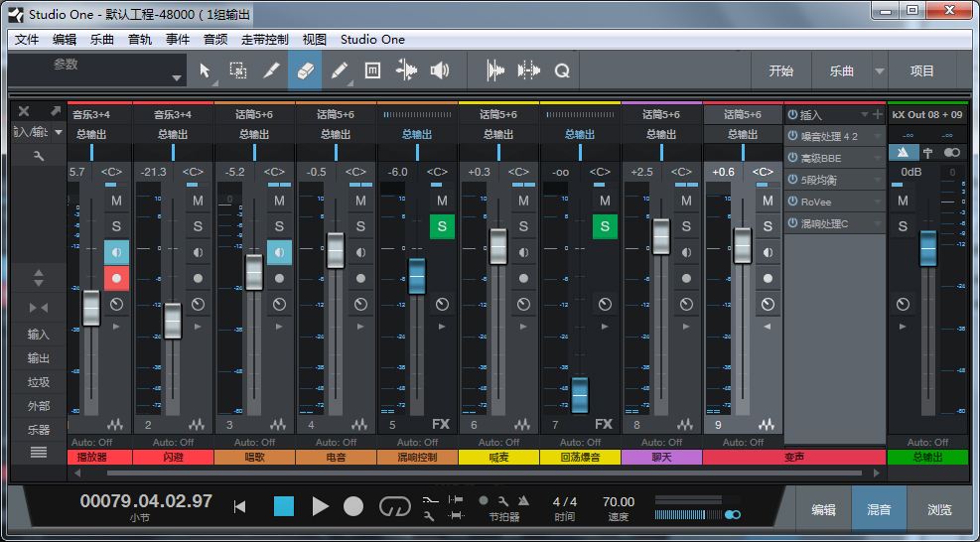Click the Quantize Q icon
The height and width of the screenshot is (542, 980).
point(562,70)
